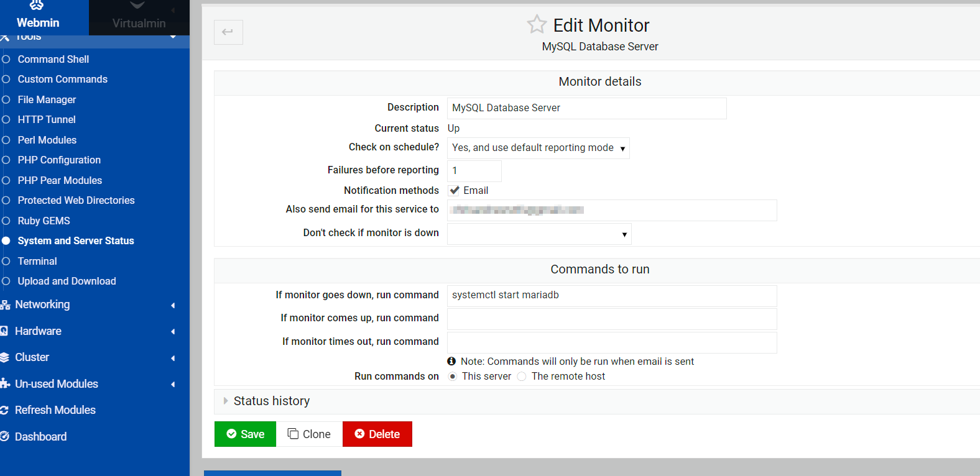The height and width of the screenshot is (476, 980).
Task: Open Command Shell module
Action: [x=53, y=59]
